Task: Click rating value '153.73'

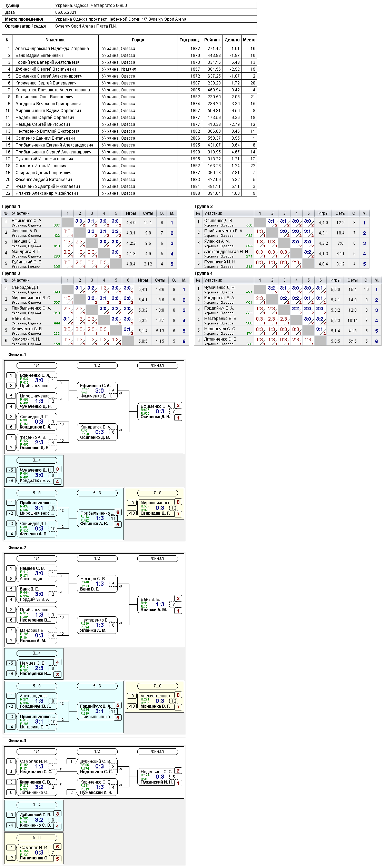Action: (214, 166)
